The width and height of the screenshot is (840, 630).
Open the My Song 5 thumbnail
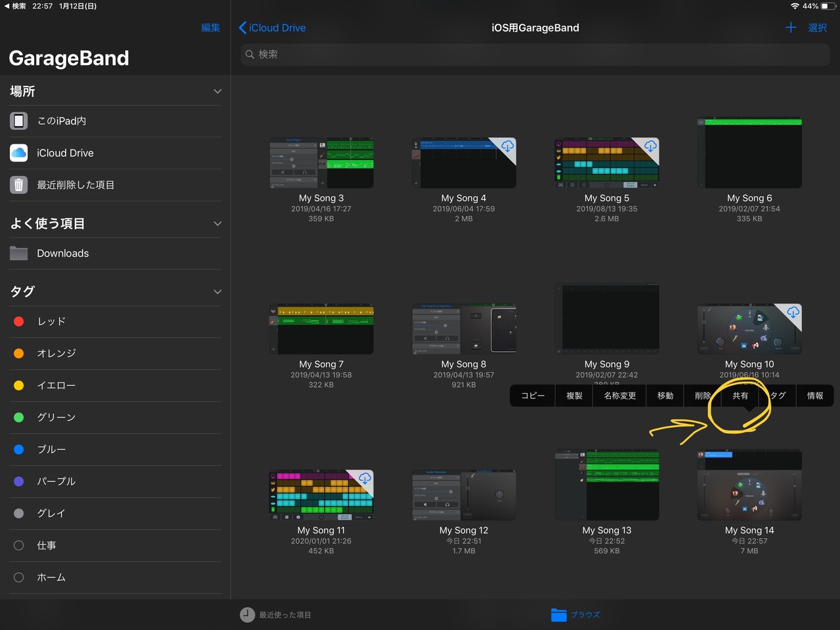pos(607,163)
